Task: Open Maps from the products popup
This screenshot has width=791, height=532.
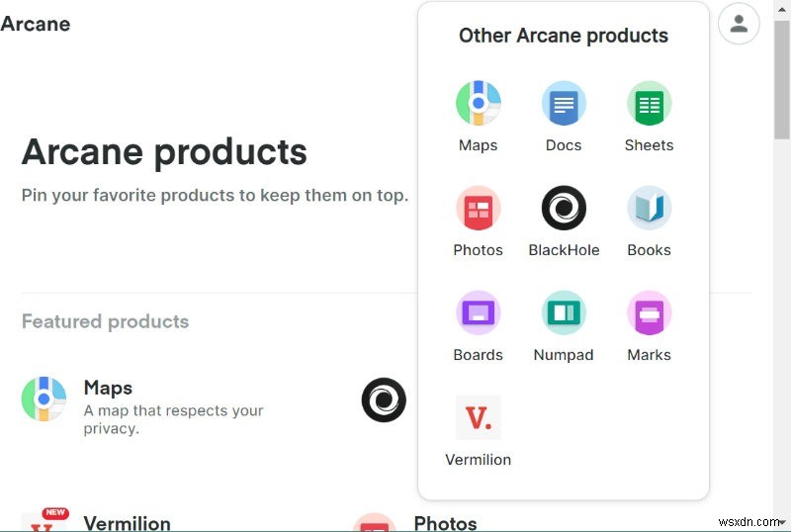Action: click(478, 104)
